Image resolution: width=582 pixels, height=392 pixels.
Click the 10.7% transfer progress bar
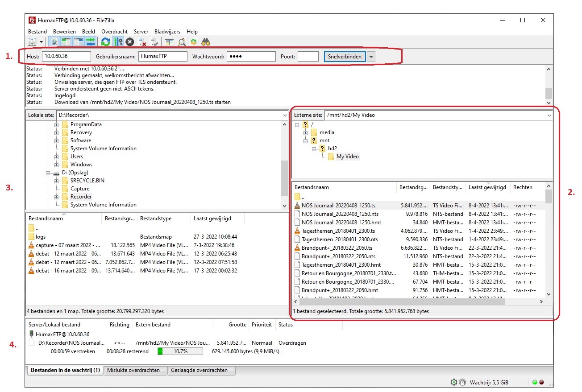(180, 351)
